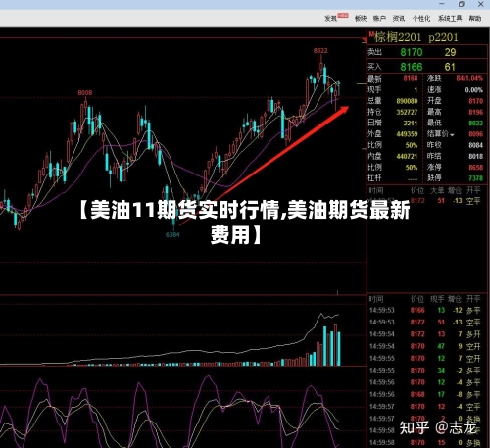Click the chart high label 8522
This screenshot has height=448, width=490.
click(320, 51)
